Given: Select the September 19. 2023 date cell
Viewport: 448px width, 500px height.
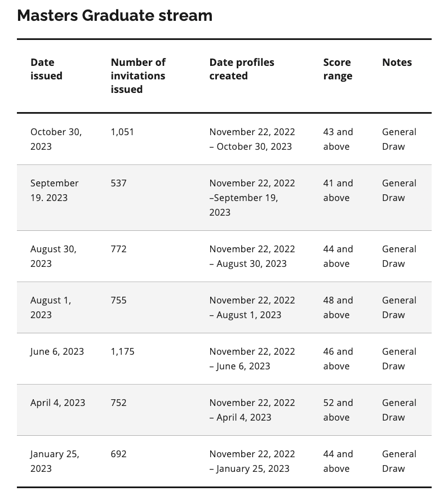Looking at the screenshot, I should click(x=54, y=190).
